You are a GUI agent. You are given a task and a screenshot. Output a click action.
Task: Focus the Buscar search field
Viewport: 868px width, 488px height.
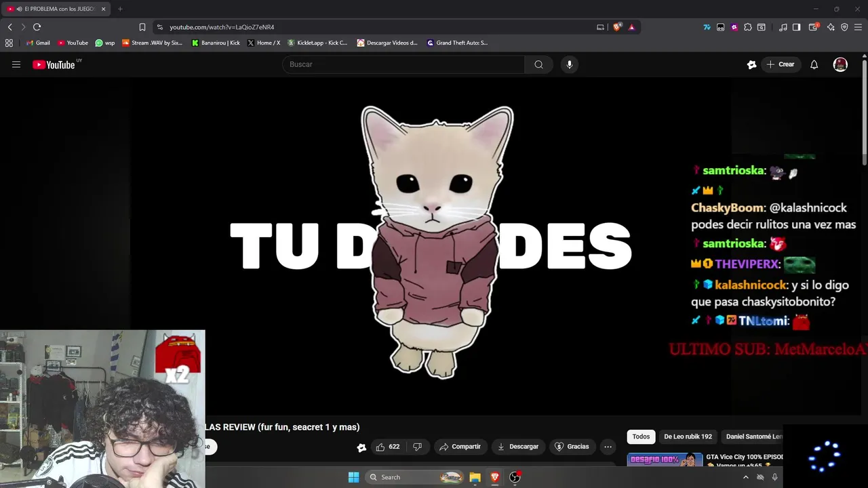click(x=403, y=64)
